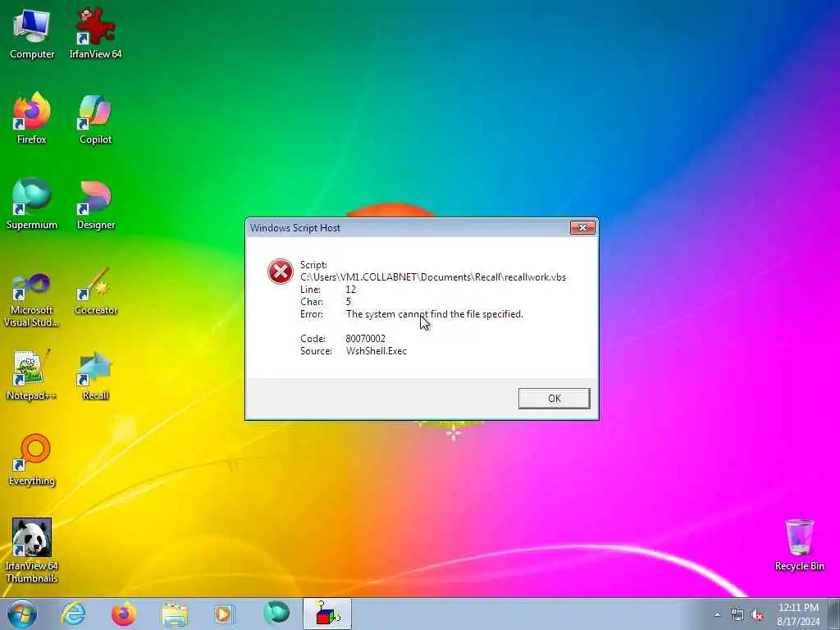
Task: Open the Designer desktop shortcut
Action: (x=95, y=203)
